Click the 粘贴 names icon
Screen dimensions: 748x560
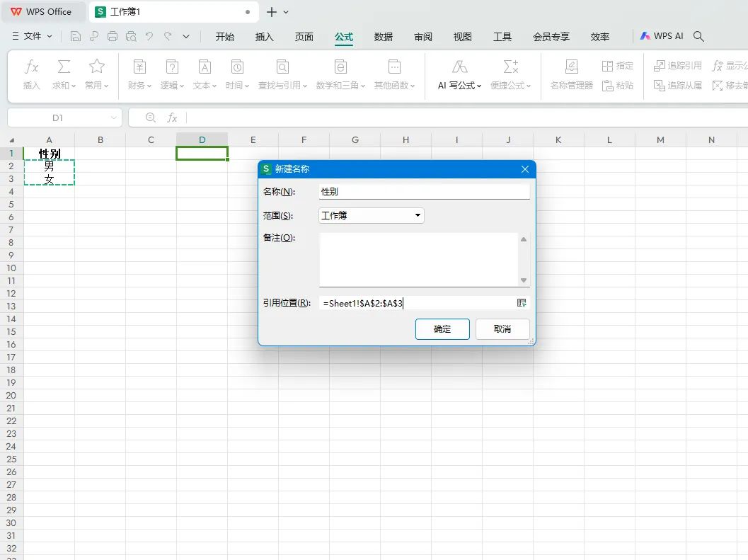[x=618, y=86]
